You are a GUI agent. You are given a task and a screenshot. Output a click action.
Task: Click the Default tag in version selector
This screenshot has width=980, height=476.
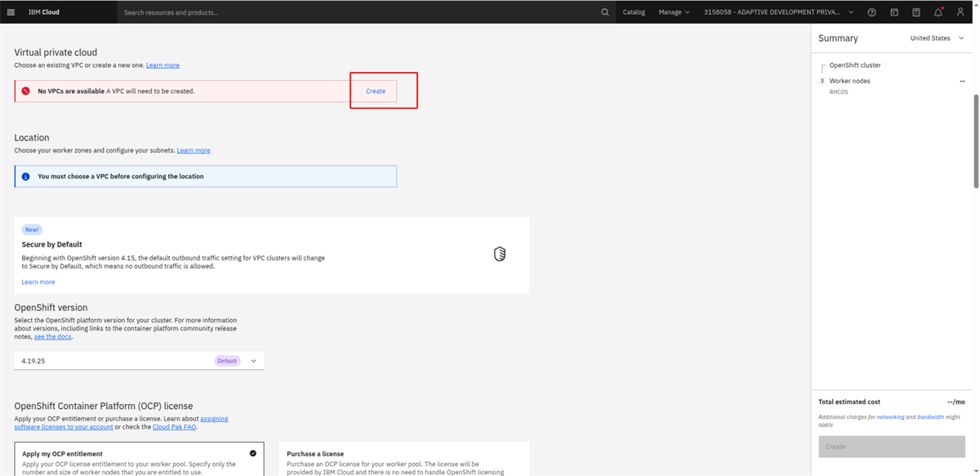pyautogui.click(x=227, y=361)
